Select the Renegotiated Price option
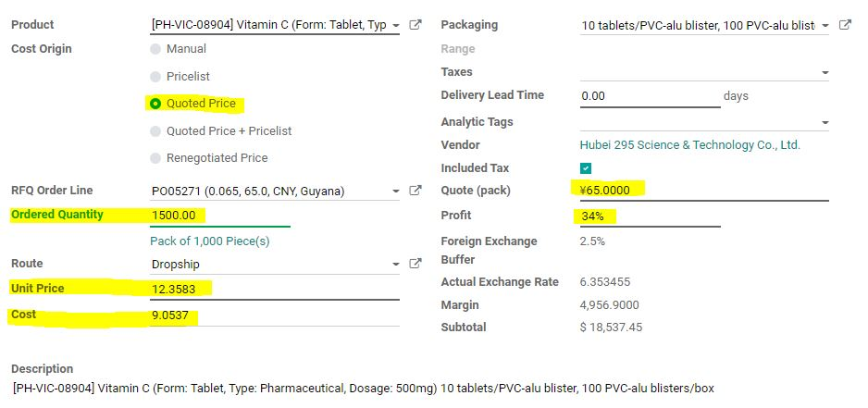 155,158
